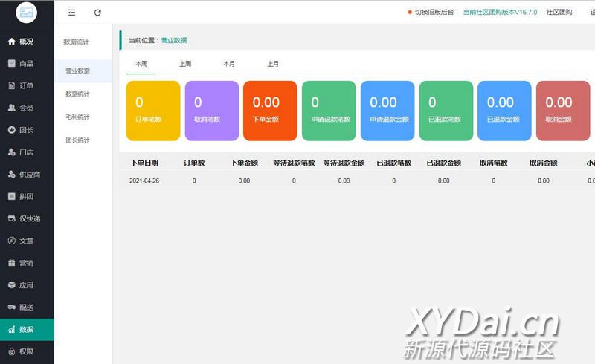Click the 取消金额 column header
The width and height of the screenshot is (595, 364).
(544, 163)
